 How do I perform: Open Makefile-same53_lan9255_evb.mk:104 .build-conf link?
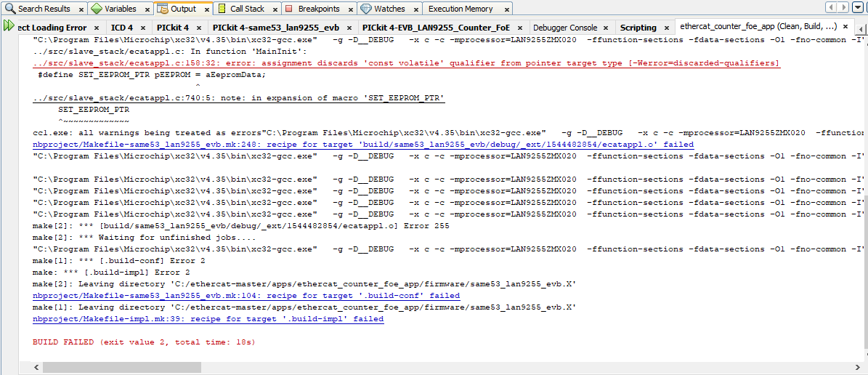coord(246,296)
